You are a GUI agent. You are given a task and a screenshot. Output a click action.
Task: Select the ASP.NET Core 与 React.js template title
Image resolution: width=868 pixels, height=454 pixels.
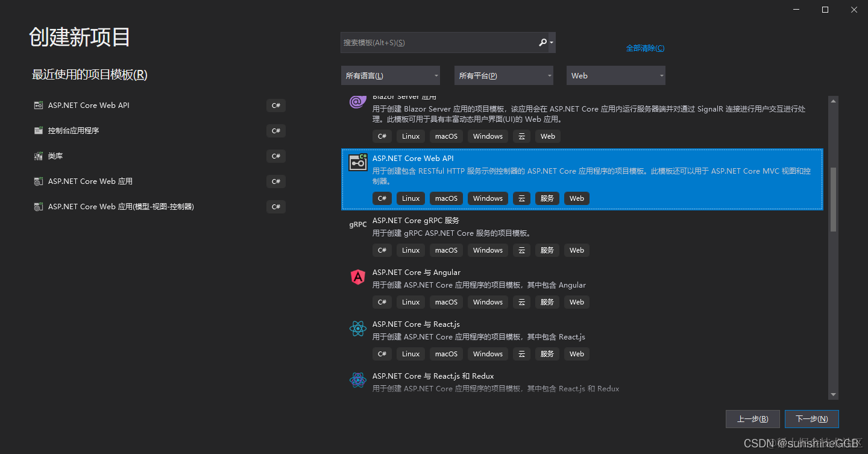pyautogui.click(x=416, y=324)
